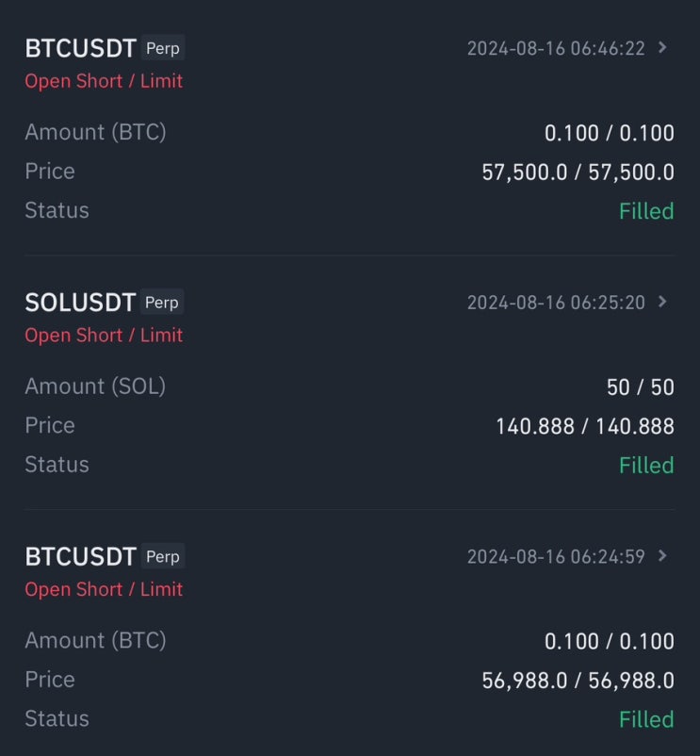Click the price value 56,988.0 / 56,988.0
The image size is (700, 756).
coord(578,680)
